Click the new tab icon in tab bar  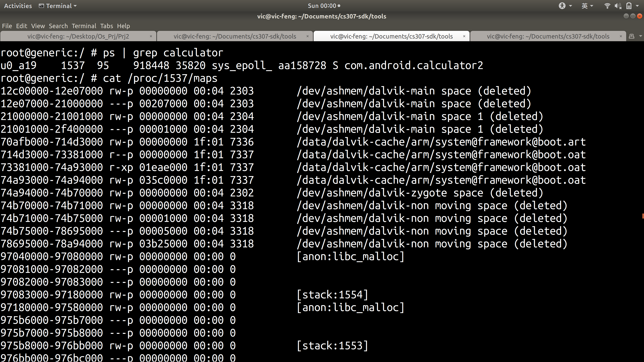click(x=631, y=37)
